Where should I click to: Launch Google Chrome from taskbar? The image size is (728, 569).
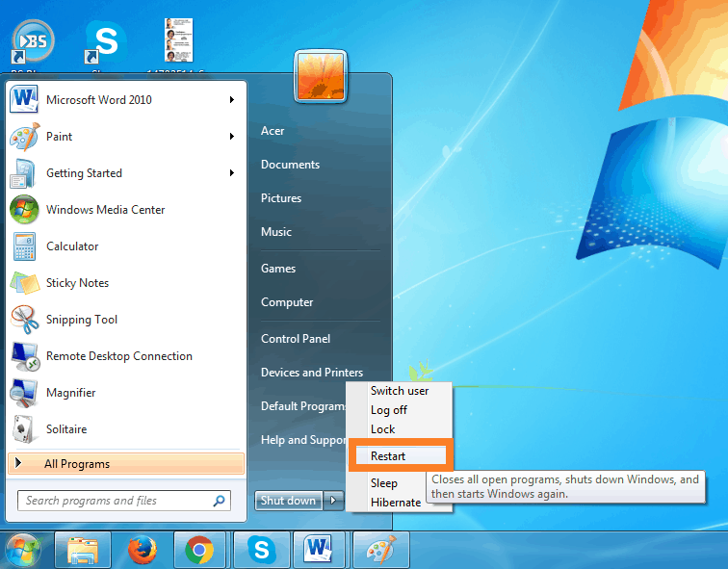tap(199, 550)
